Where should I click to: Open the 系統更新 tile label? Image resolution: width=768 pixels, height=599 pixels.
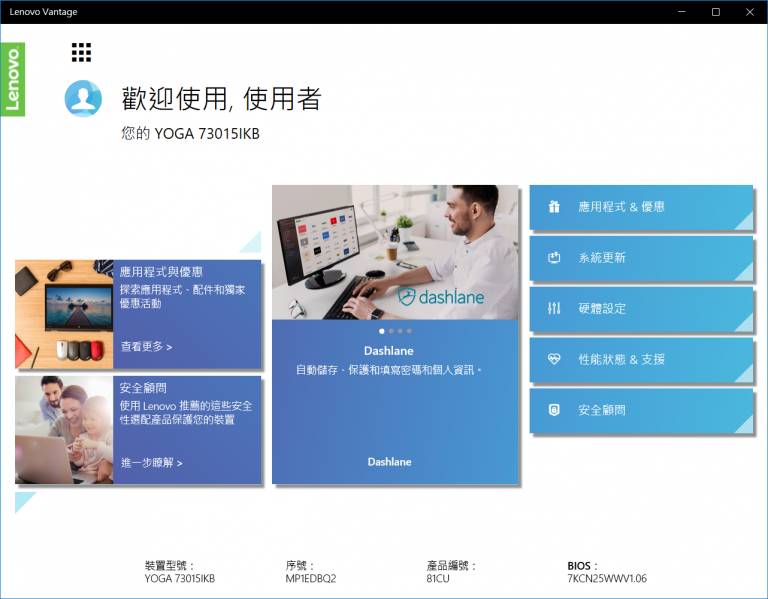coord(602,258)
